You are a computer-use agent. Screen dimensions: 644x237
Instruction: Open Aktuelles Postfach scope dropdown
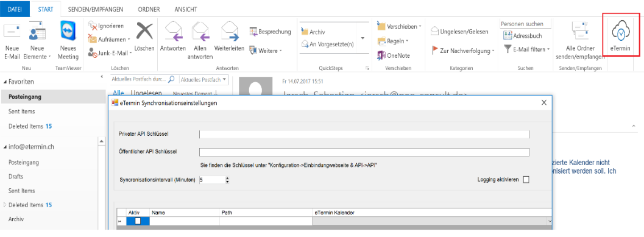[x=204, y=79]
